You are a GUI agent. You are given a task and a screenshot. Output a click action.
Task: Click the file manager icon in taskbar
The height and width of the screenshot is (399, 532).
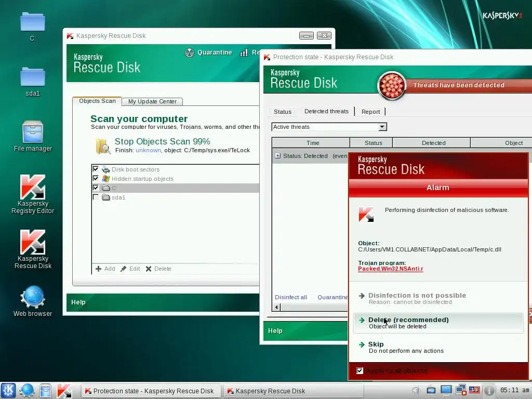(x=45, y=391)
